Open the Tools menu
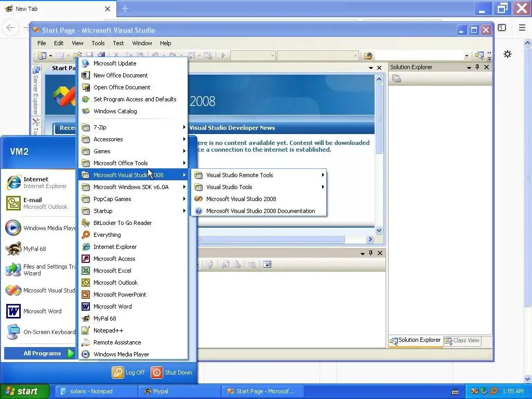The image size is (532, 399). pyautogui.click(x=98, y=43)
